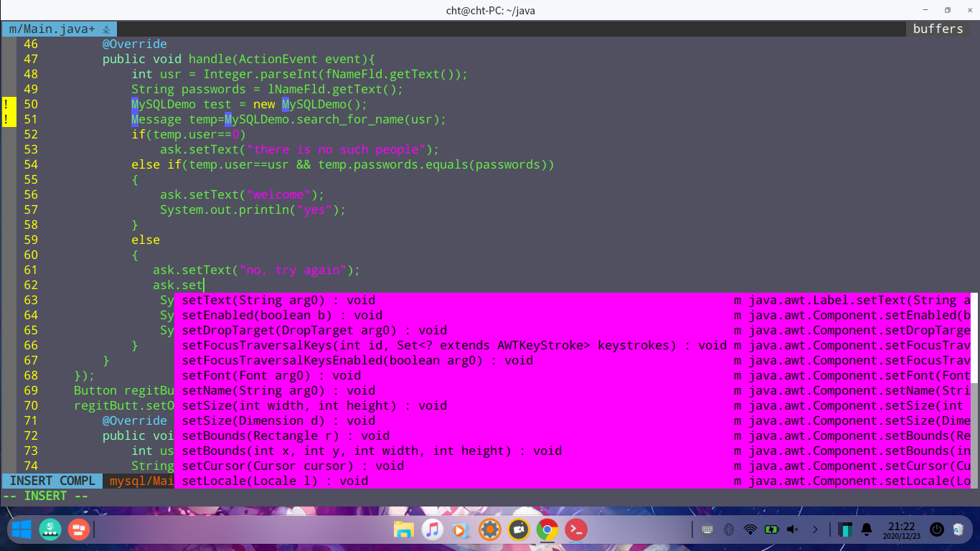This screenshot has height=551, width=980.
Task: Toggle the on-screen keyboard tray icon
Action: (x=708, y=529)
